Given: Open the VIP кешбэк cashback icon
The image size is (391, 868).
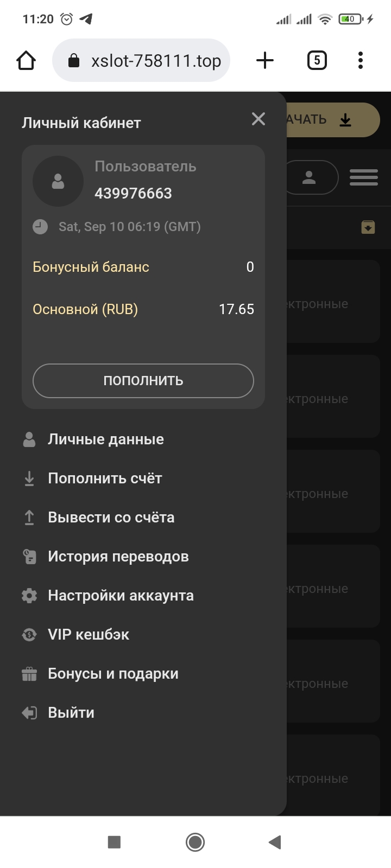Looking at the screenshot, I should tap(29, 635).
